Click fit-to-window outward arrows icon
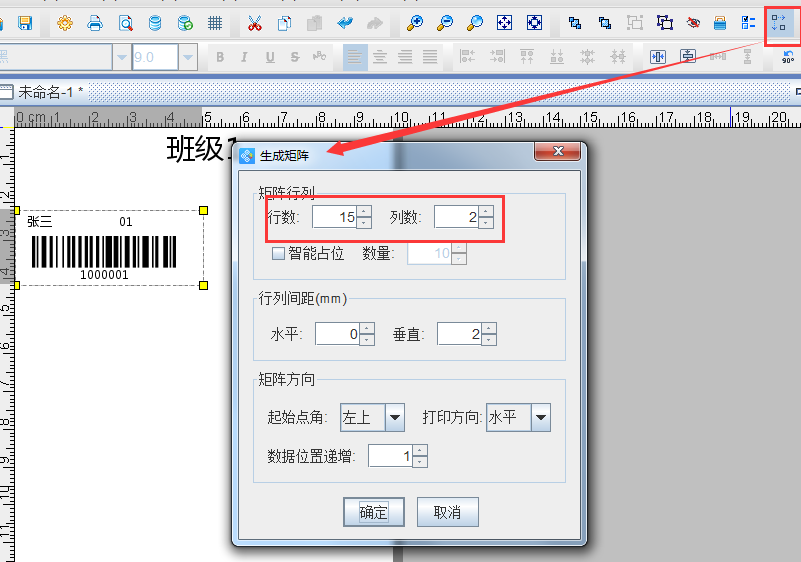 (x=504, y=23)
